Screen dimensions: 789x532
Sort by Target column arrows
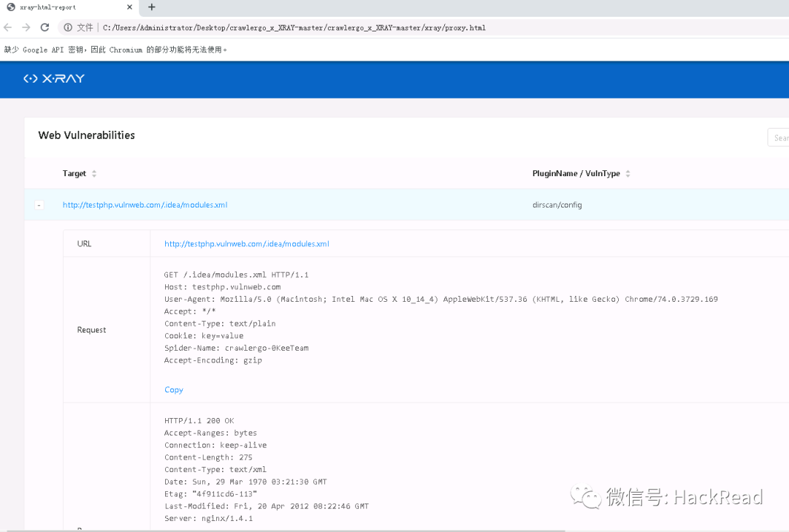point(94,174)
